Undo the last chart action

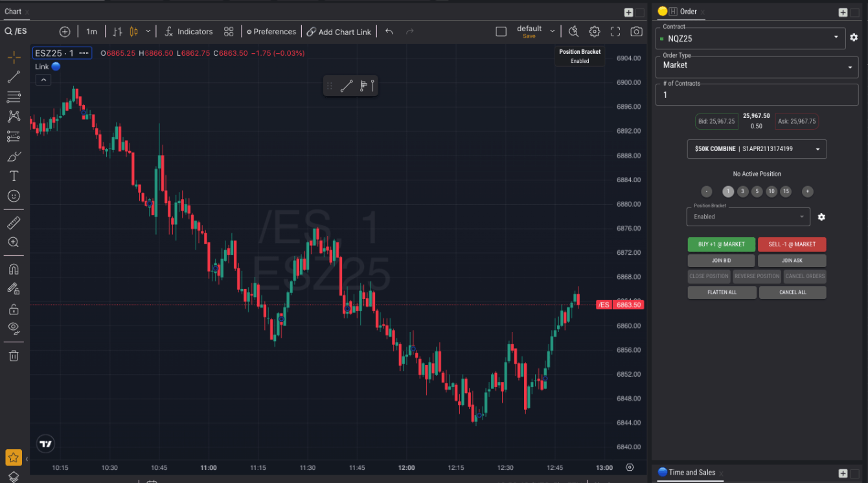point(389,32)
